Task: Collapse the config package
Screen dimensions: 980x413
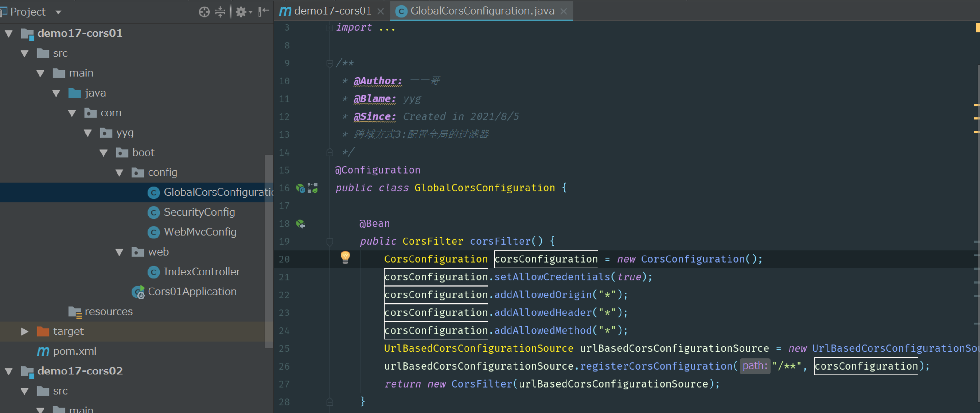Action: coord(119,173)
